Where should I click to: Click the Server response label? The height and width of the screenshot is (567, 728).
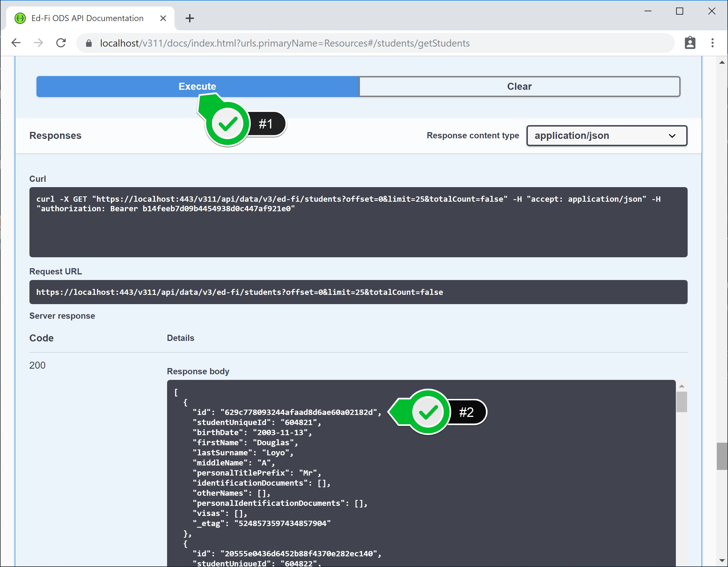[62, 316]
